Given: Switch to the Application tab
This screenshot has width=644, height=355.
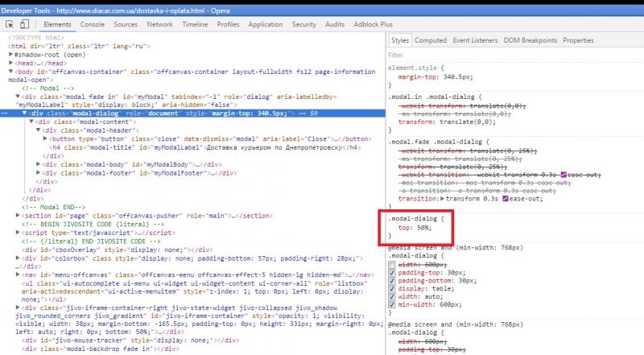Looking at the screenshot, I should click(266, 24).
